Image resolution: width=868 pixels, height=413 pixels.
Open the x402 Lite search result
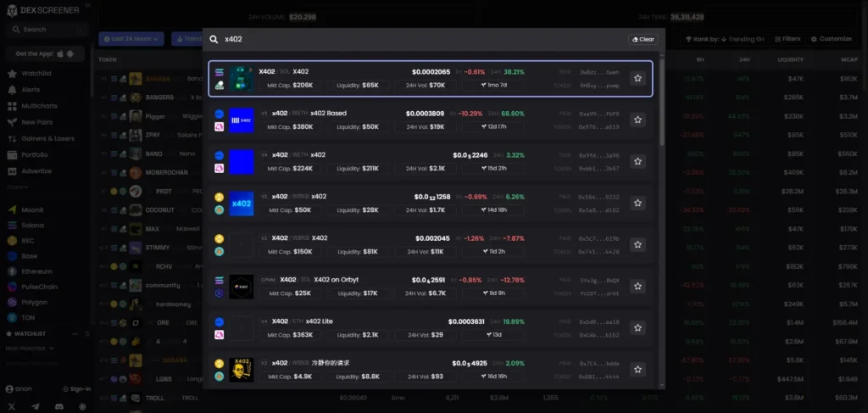click(431, 328)
